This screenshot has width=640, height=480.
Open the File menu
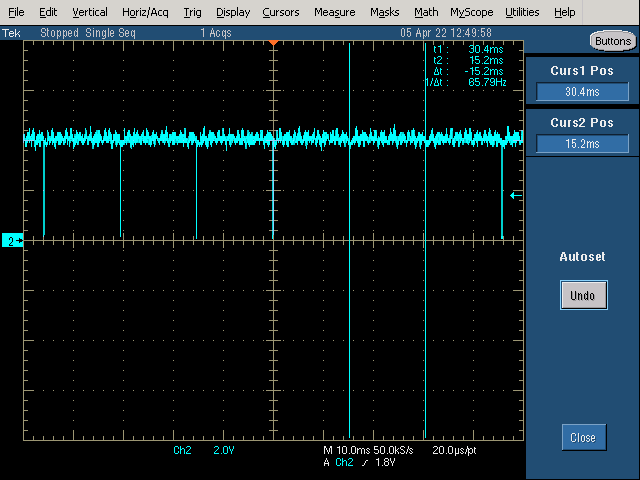tap(16, 12)
